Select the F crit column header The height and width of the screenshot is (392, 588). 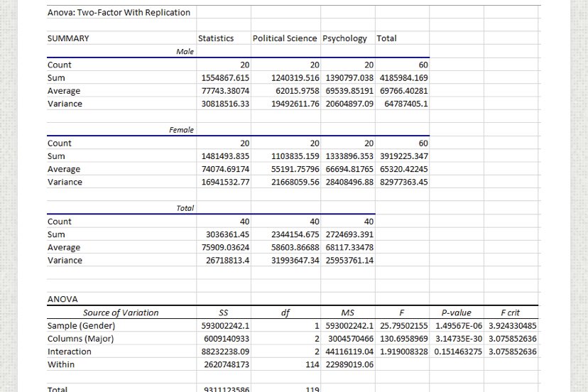511,312
